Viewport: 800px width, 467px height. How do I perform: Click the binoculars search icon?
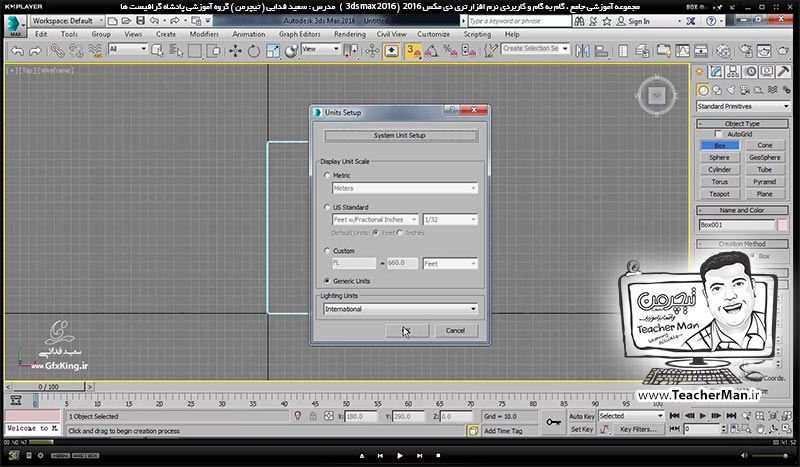click(x=579, y=21)
